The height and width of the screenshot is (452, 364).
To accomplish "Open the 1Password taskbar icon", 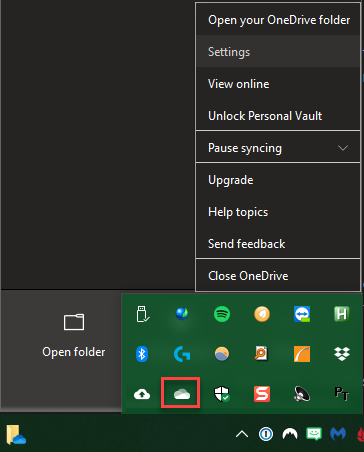I will tap(266, 434).
